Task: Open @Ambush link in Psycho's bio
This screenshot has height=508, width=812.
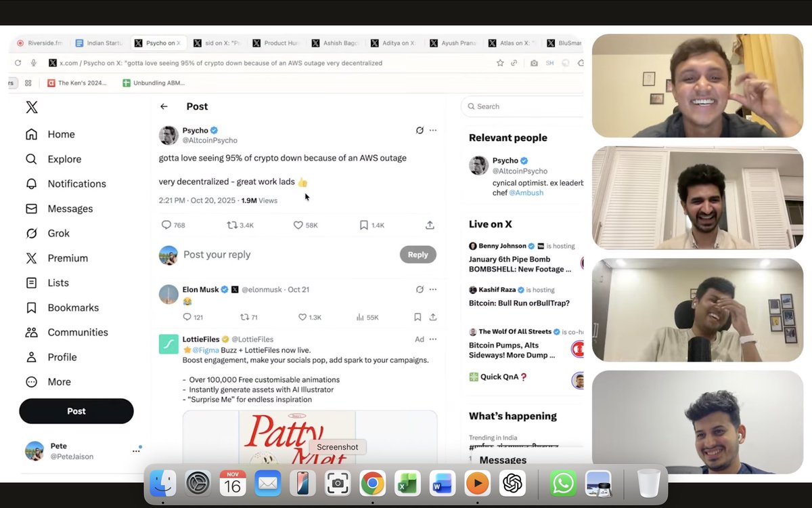Action: coord(526,193)
